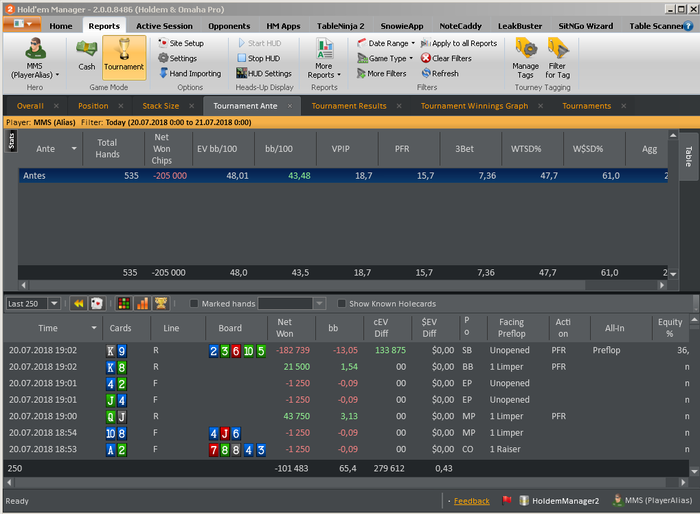The image size is (700, 514).
Task: Select Cash game mode
Action: coord(87,55)
